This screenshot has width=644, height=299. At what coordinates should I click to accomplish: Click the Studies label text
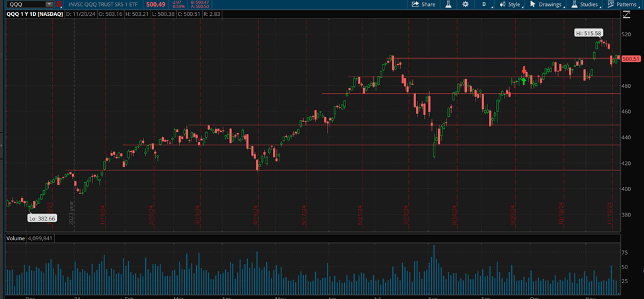[x=589, y=4]
